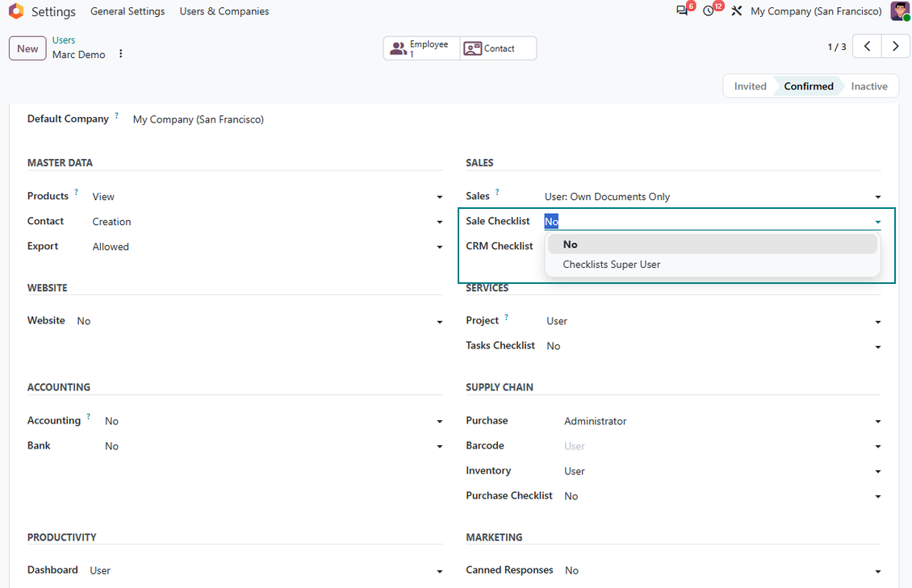Switch company My Company (San Francisco)
This screenshot has width=912, height=588.
point(816,11)
